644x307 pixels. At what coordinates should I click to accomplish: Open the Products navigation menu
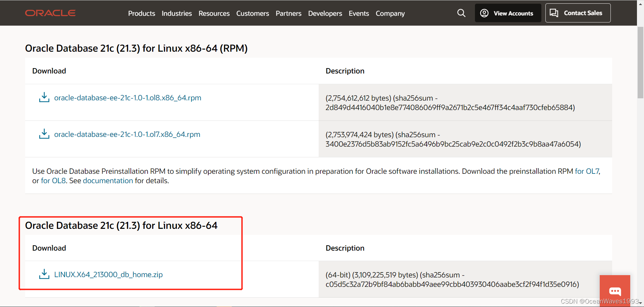(141, 13)
